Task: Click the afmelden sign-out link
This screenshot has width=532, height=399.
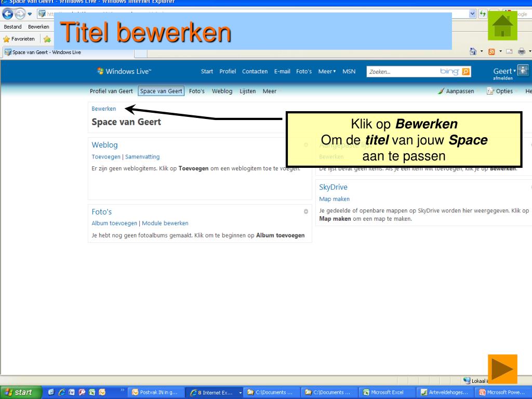Action: [x=503, y=78]
